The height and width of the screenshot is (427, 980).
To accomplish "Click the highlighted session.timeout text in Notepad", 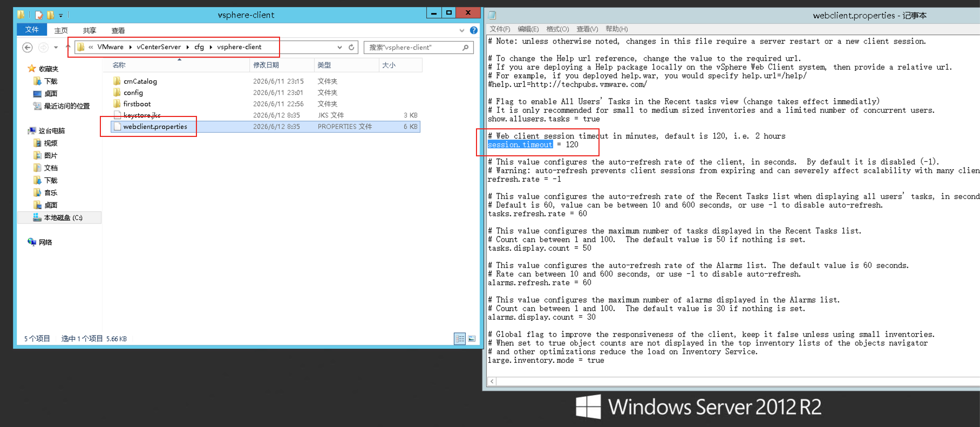I will (x=520, y=144).
